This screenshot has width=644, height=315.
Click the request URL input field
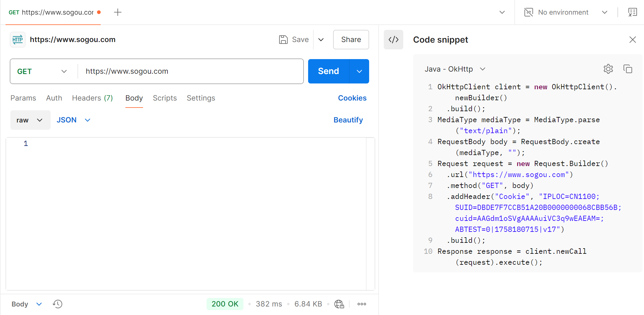tap(191, 71)
